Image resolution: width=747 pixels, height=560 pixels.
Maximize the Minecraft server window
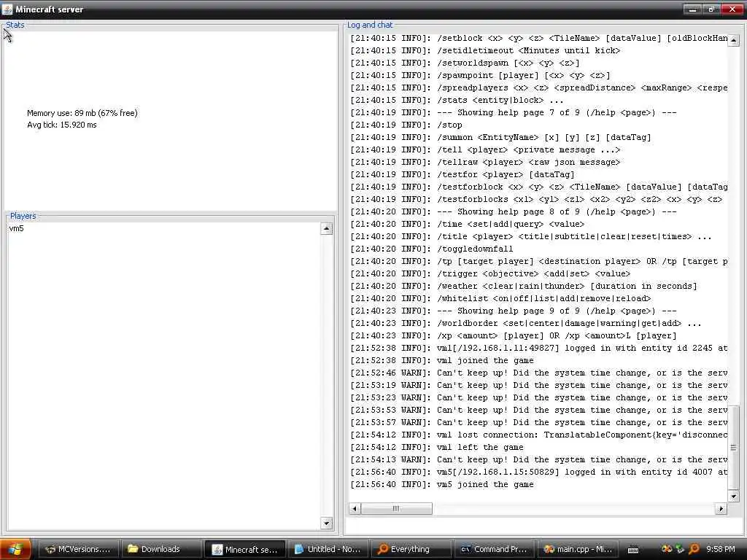[712, 9]
